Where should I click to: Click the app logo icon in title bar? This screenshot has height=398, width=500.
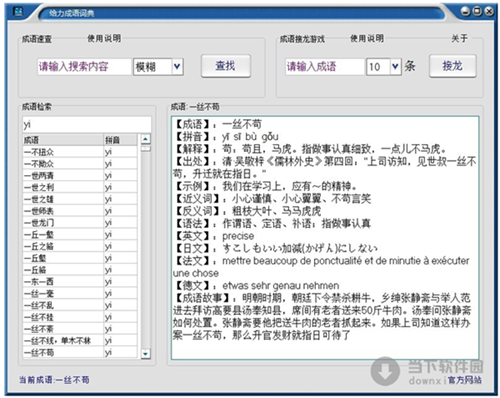(18, 12)
